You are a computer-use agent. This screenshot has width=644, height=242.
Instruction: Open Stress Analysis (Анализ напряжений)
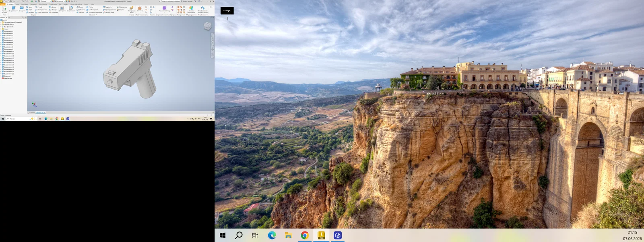click(191, 10)
